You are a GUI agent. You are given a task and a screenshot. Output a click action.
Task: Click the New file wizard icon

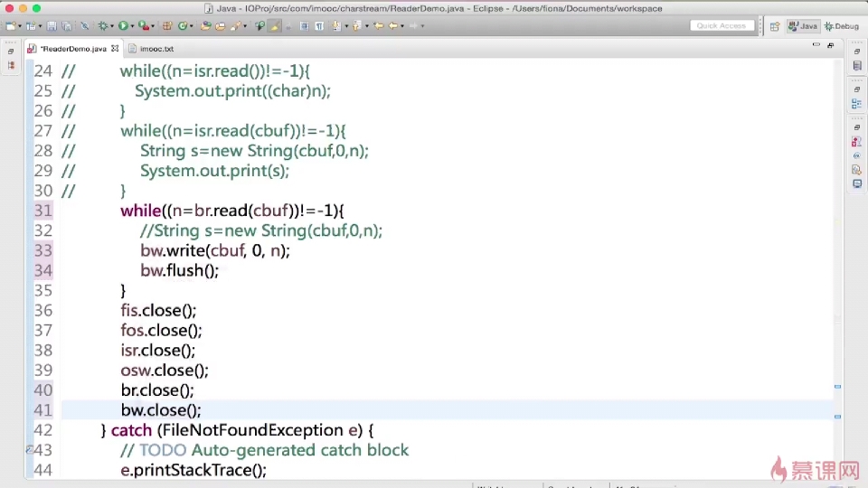[x=10, y=26]
